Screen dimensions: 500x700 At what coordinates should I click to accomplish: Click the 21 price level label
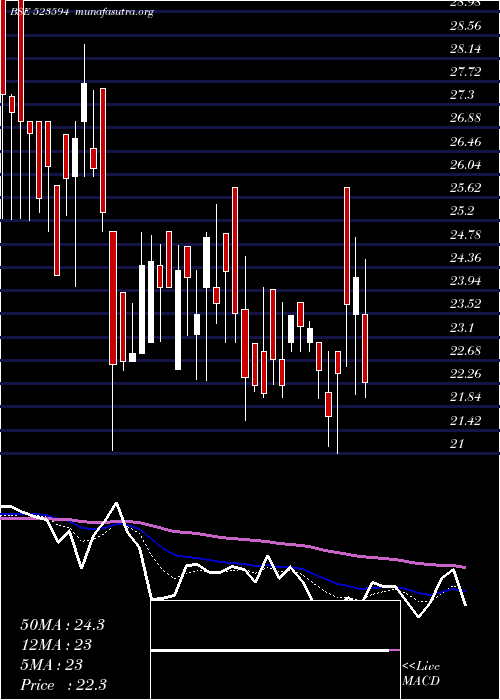(458, 444)
